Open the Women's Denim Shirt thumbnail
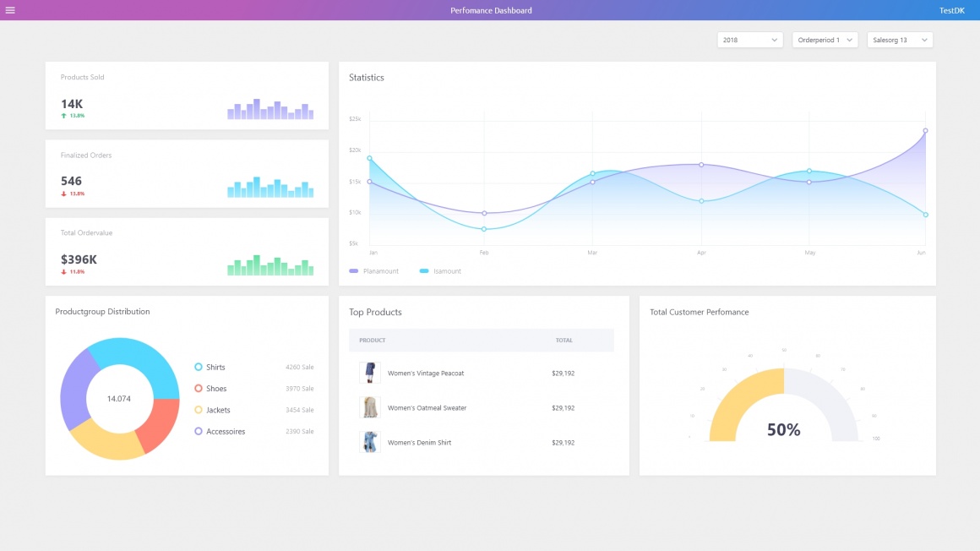Viewport: 980px width, 551px height. (x=369, y=442)
